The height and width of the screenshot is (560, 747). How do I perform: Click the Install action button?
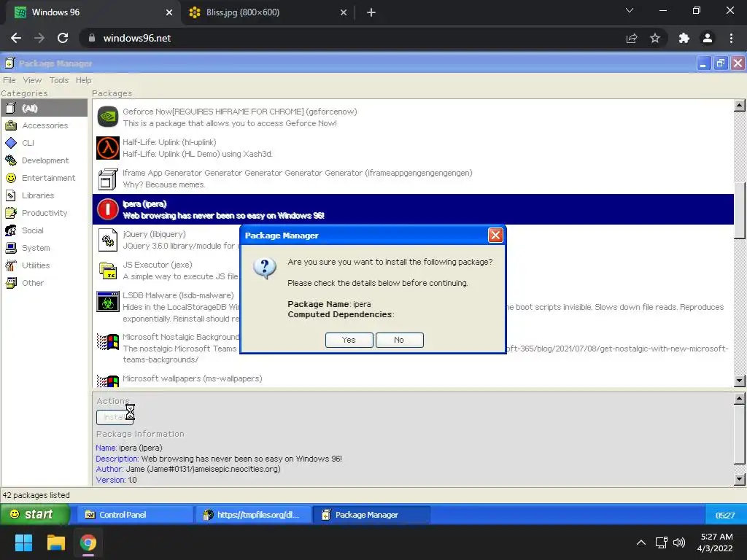(x=115, y=417)
